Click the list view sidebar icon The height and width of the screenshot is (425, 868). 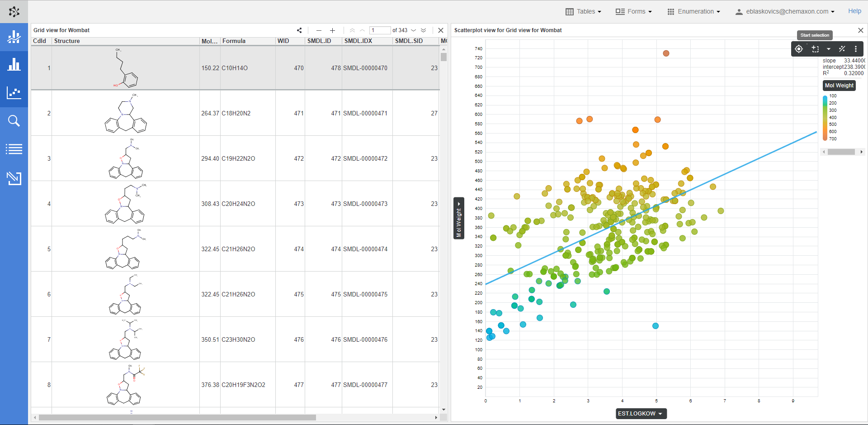tap(14, 149)
